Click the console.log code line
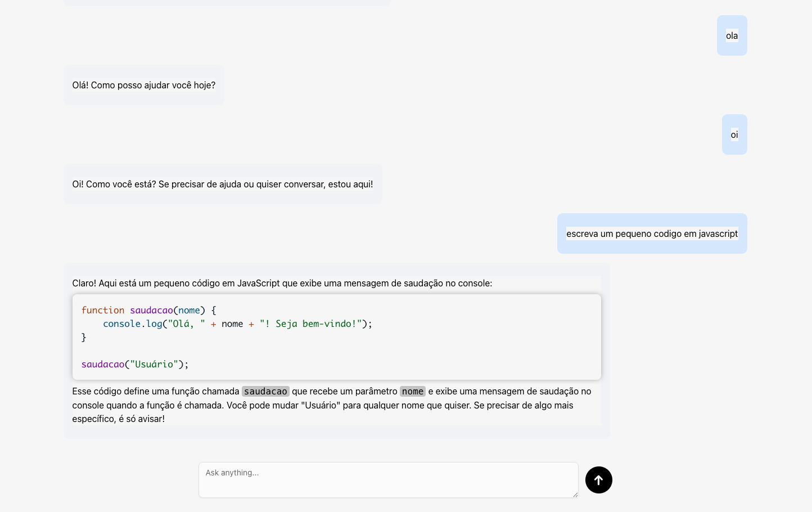This screenshot has height=512, width=812. [237, 324]
